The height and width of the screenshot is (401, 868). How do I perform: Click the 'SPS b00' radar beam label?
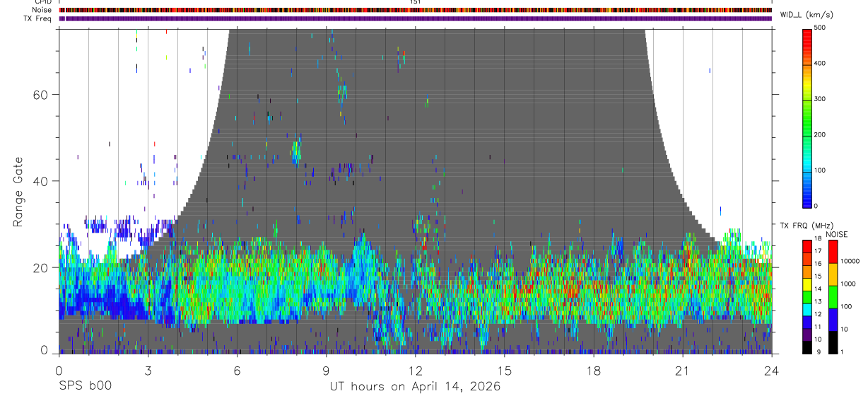(x=85, y=386)
